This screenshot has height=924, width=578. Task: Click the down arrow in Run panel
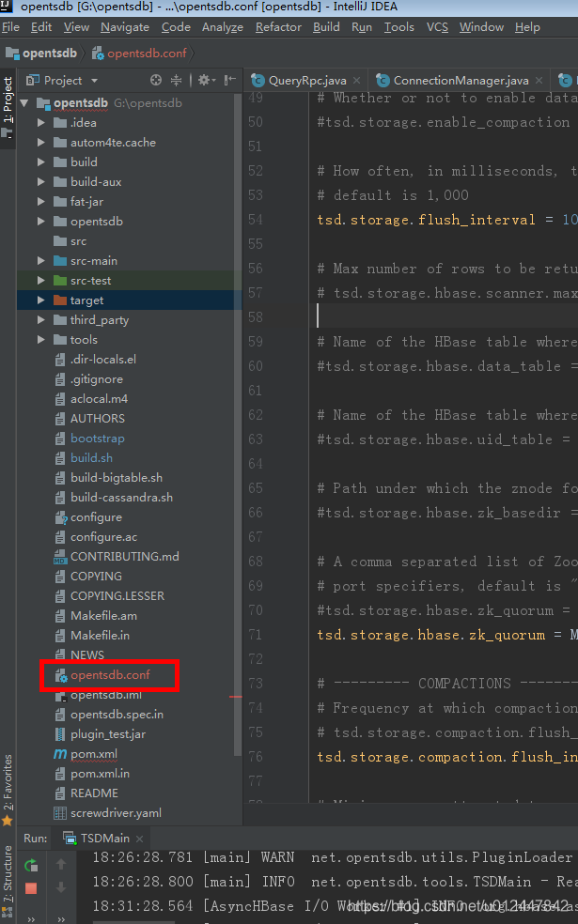coord(61,888)
